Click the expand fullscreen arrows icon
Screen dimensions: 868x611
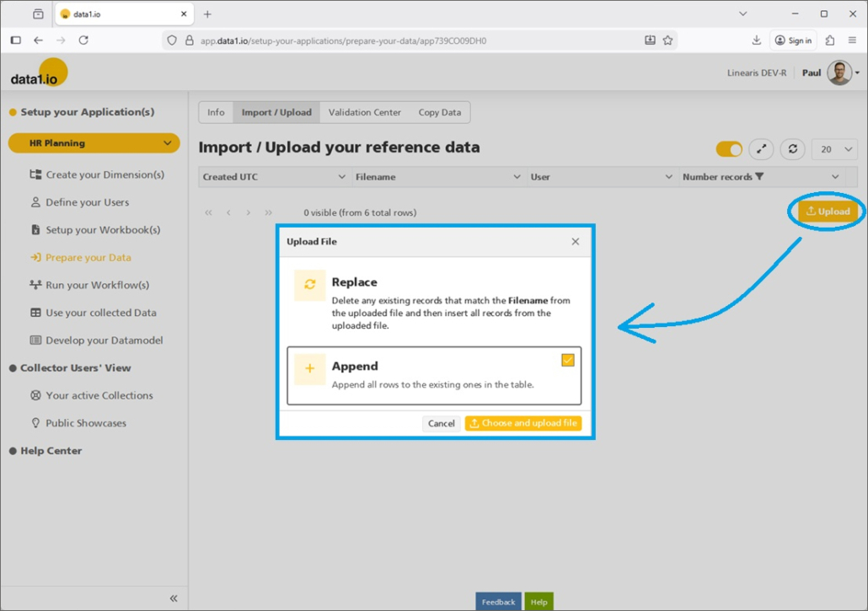tap(761, 149)
